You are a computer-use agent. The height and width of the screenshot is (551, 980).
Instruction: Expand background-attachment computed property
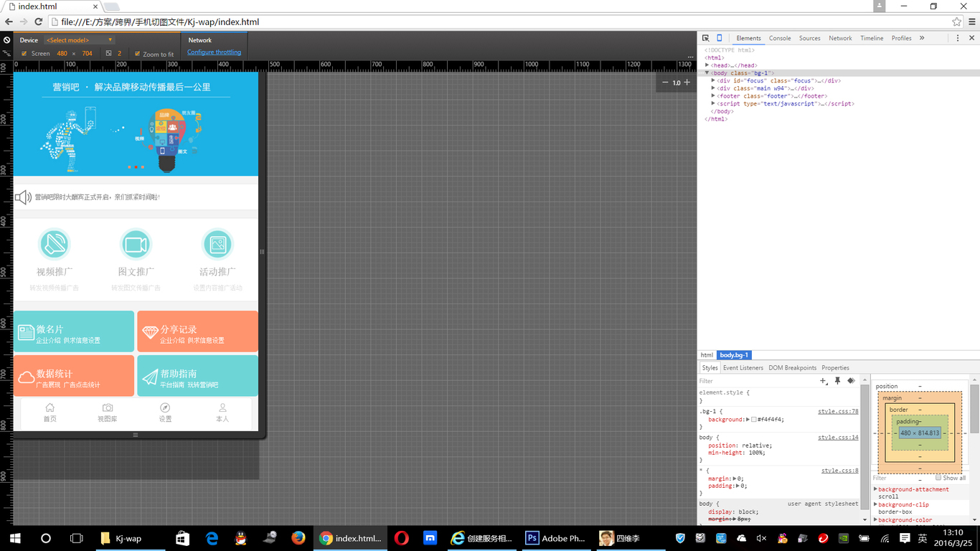875,489
